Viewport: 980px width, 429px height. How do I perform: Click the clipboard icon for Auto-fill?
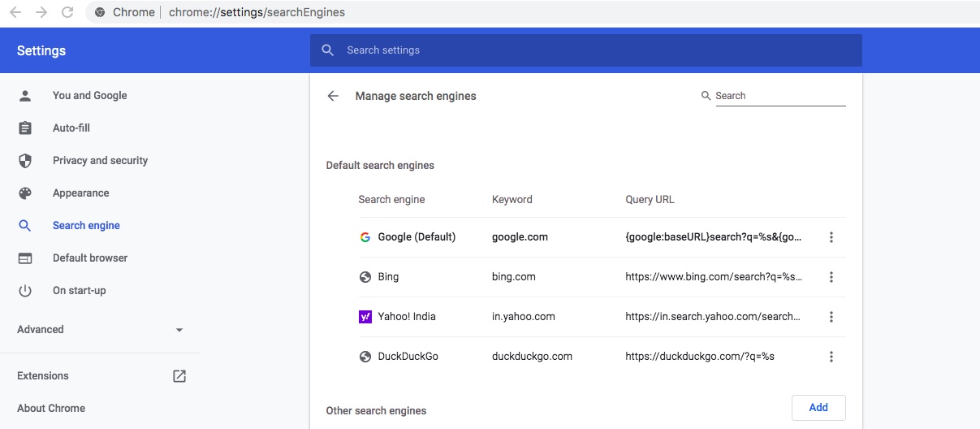tap(25, 128)
